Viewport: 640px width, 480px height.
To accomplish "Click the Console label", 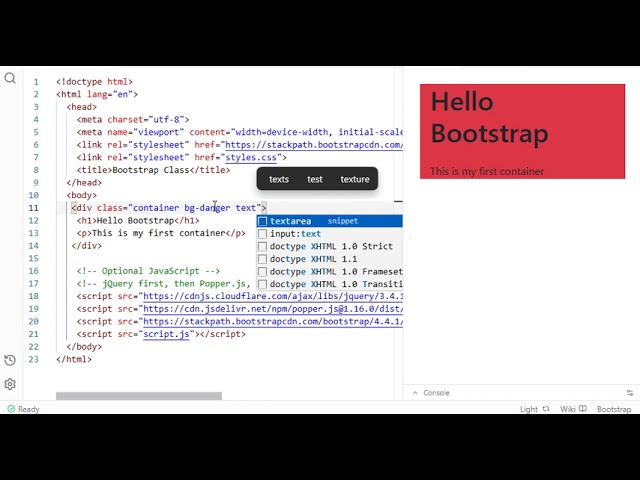I will click(436, 393).
